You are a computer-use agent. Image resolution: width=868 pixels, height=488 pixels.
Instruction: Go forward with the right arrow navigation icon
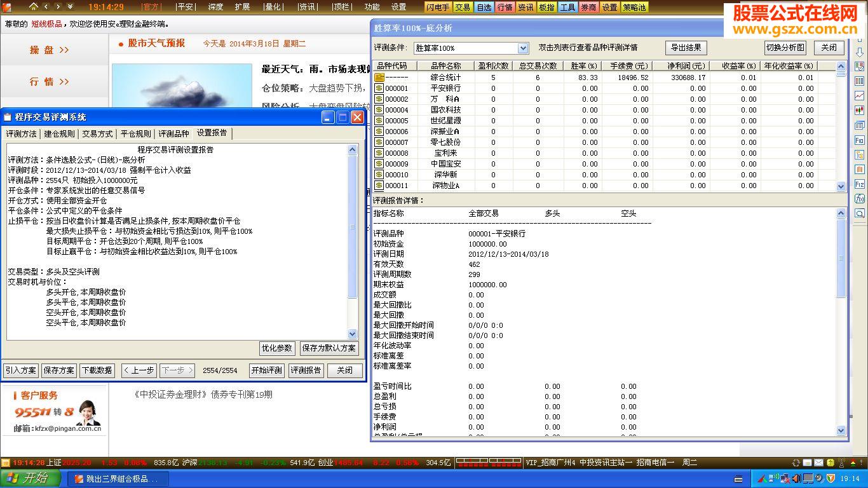(x=58, y=6)
